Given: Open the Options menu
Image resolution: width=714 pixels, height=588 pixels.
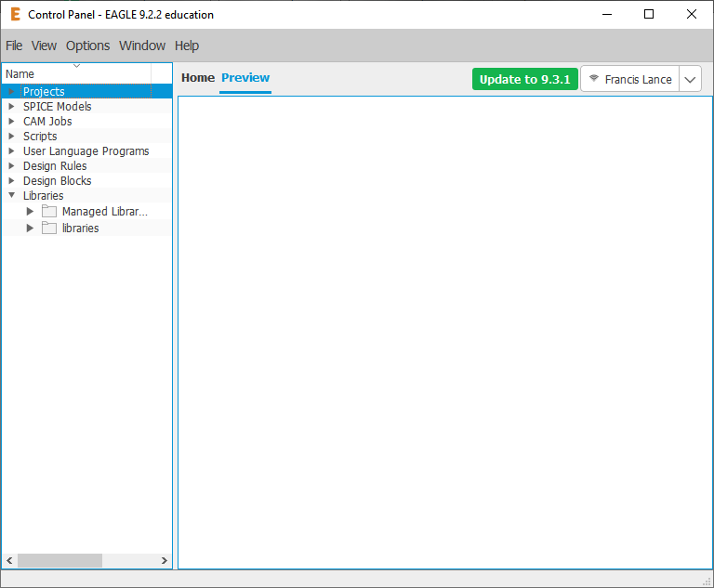Looking at the screenshot, I should click(88, 46).
